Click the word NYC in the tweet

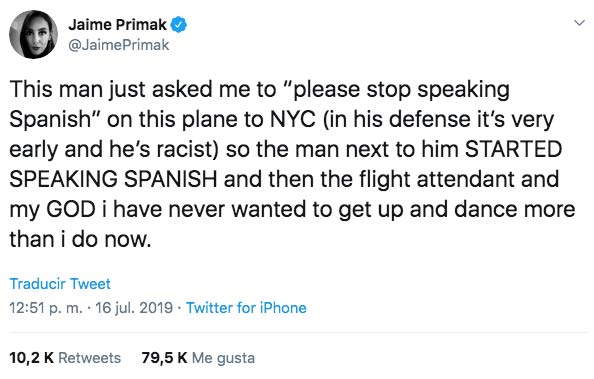pos(293,119)
